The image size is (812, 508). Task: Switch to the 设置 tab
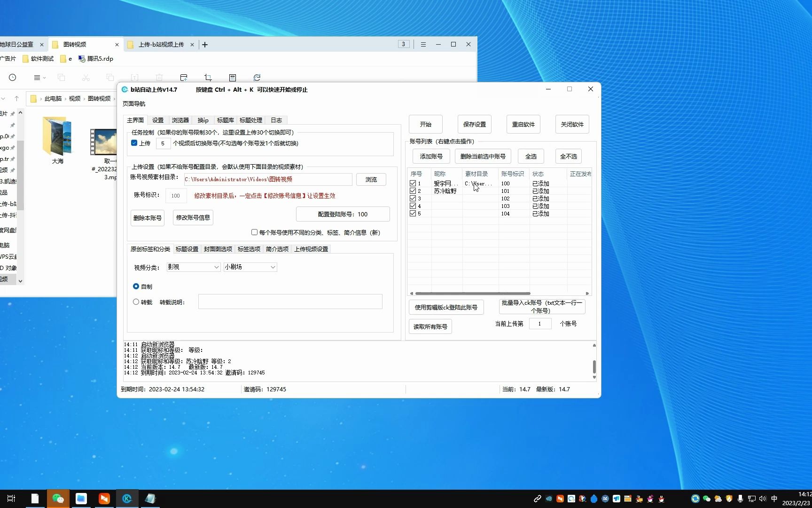158,120
